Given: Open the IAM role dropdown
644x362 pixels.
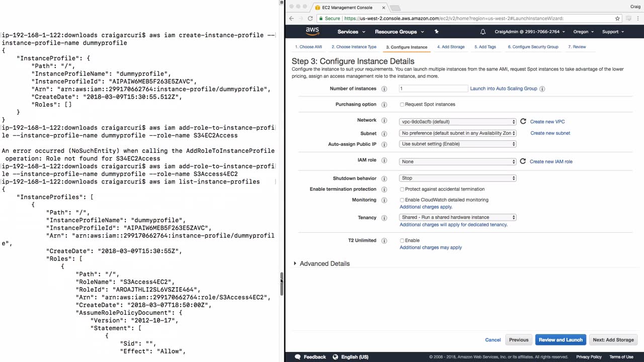Looking at the screenshot, I should [458, 161].
